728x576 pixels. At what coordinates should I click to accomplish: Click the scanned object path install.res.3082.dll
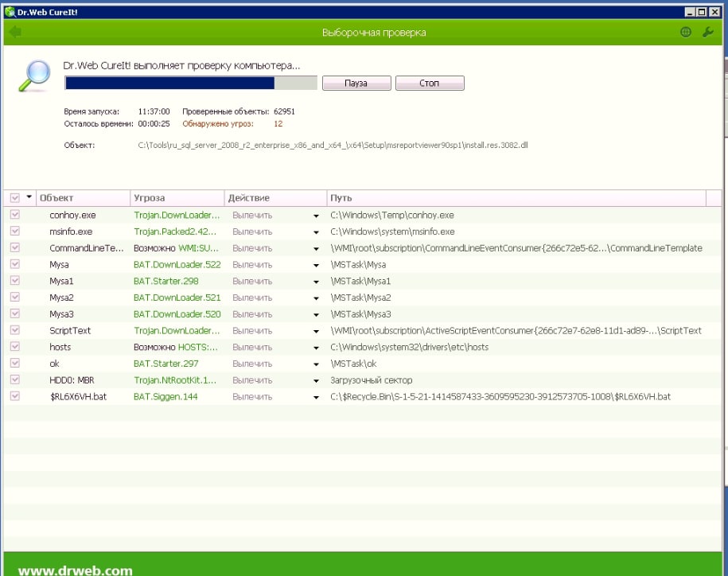333,145
